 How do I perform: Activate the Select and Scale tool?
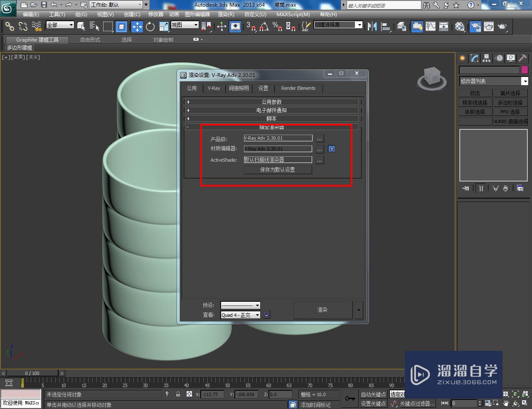click(164, 27)
